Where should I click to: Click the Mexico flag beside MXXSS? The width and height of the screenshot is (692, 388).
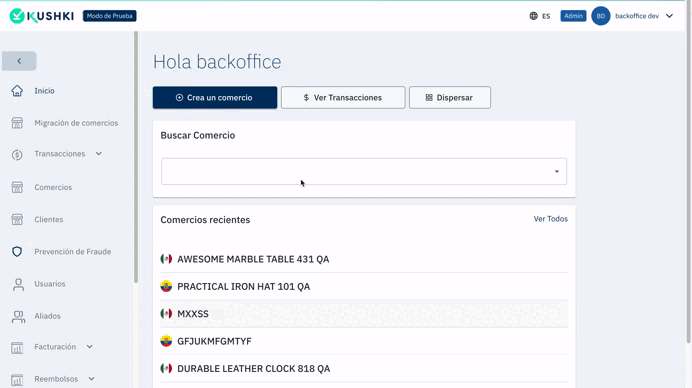pyautogui.click(x=166, y=314)
